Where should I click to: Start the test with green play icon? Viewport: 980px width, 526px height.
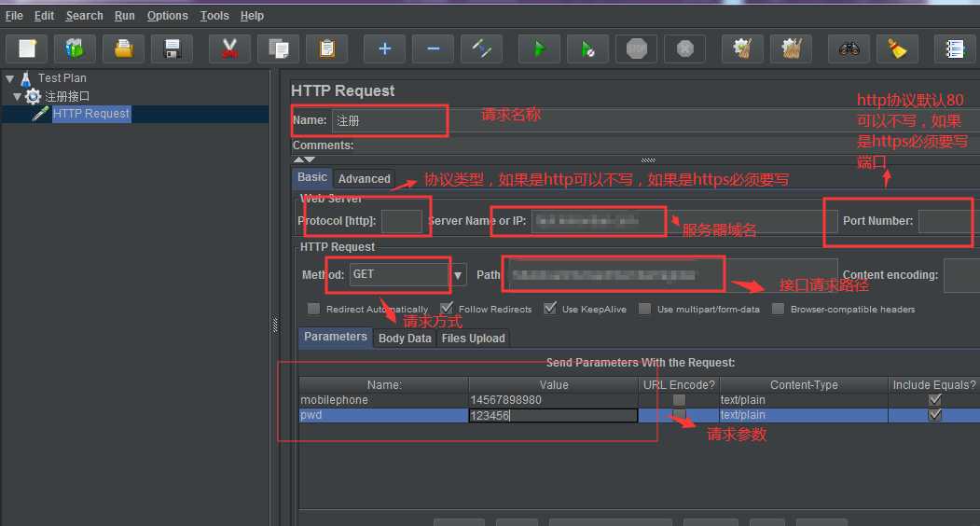tap(539, 48)
